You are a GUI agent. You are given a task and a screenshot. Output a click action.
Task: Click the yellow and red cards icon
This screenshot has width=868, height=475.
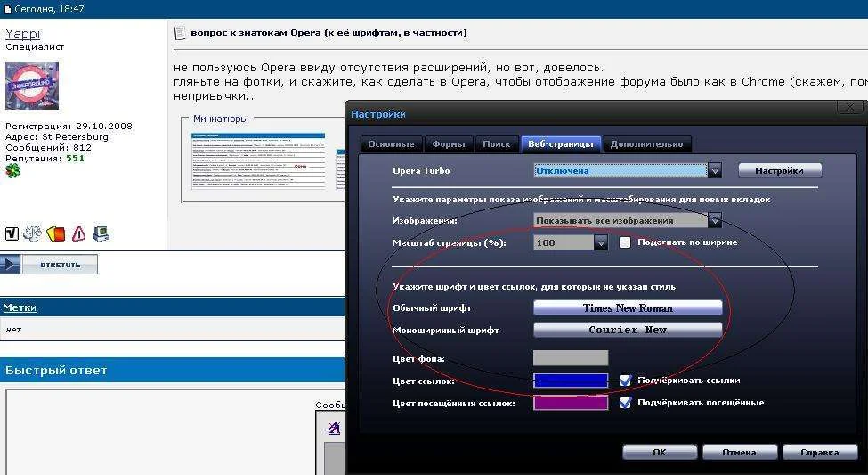point(56,234)
